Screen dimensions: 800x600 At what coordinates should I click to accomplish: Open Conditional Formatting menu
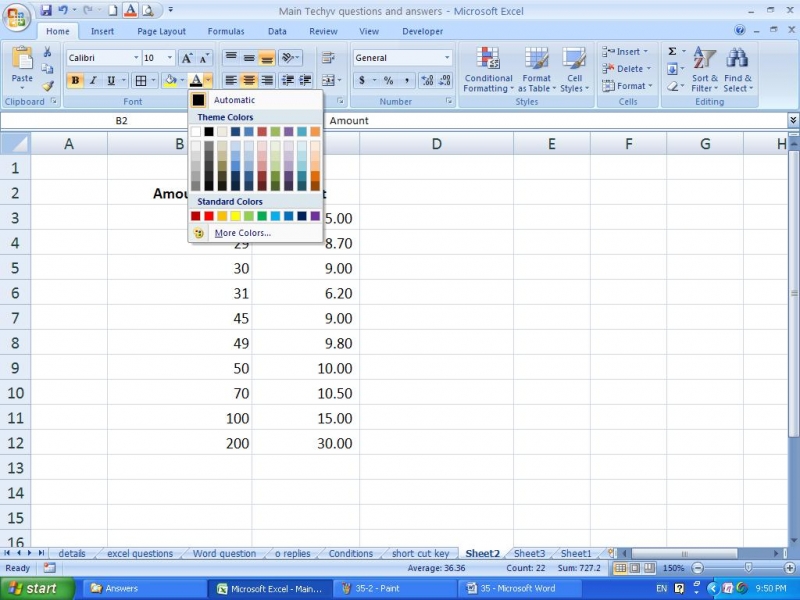[488, 68]
